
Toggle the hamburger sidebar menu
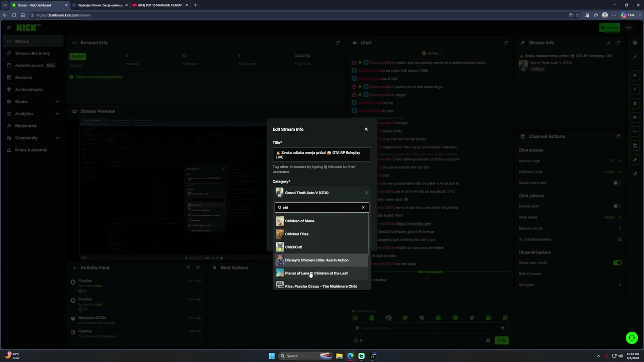(x=9, y=28)
